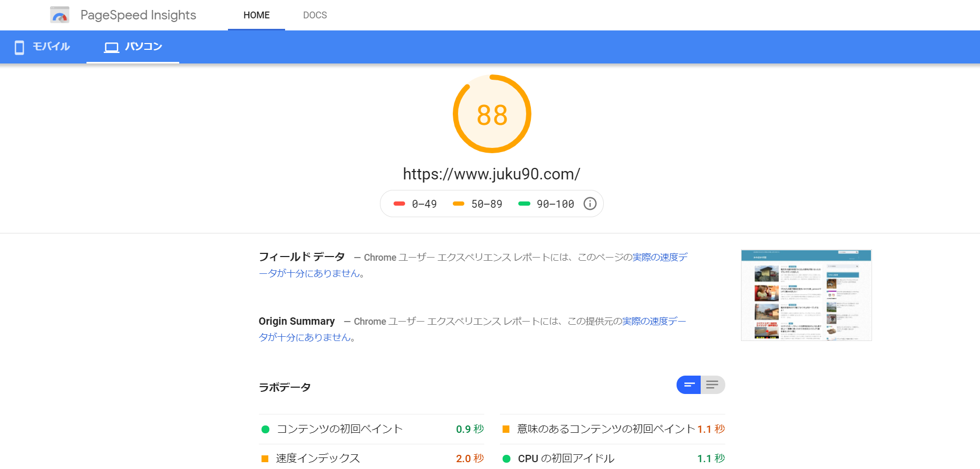Click the 0.9 秒 value
Viewport: 980px width, 469px height.
[470, 429]
